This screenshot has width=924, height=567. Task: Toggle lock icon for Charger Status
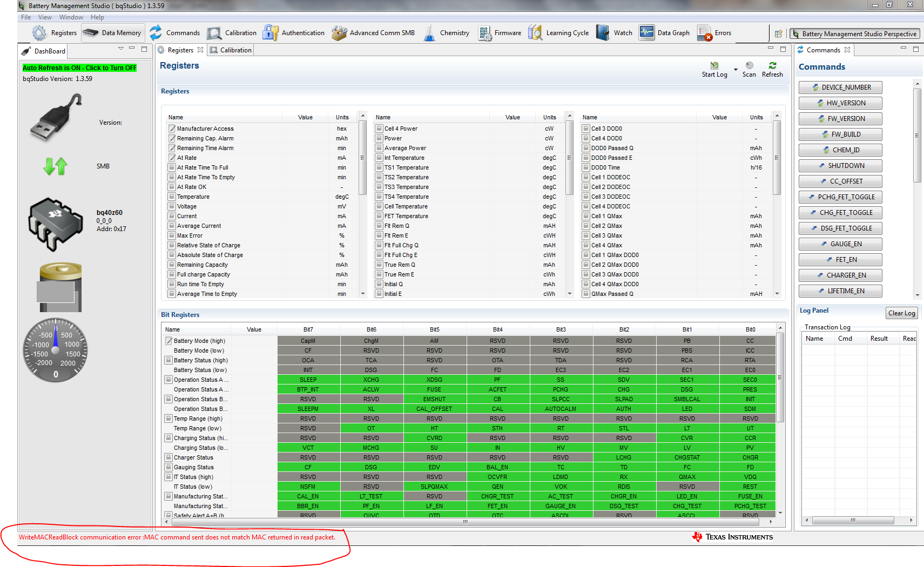point(168,457)
